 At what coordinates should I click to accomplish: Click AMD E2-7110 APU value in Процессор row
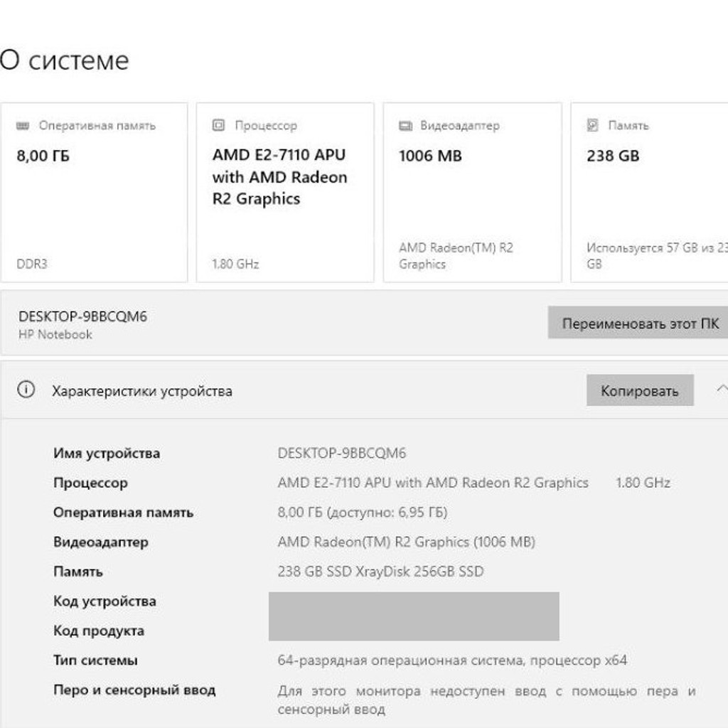point(433,483)
